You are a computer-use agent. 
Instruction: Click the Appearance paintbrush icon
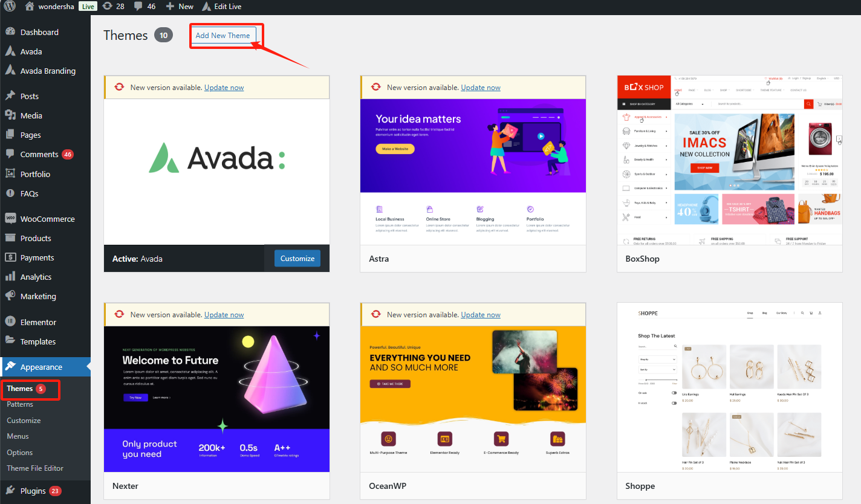[10, 367]
